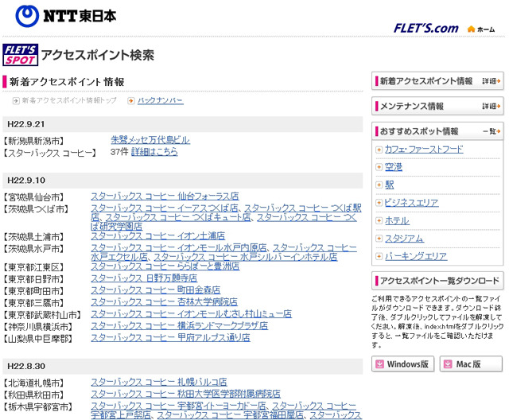Click download icon on Windows版 button
The image size is (509, 420).
tap(379, 364)
